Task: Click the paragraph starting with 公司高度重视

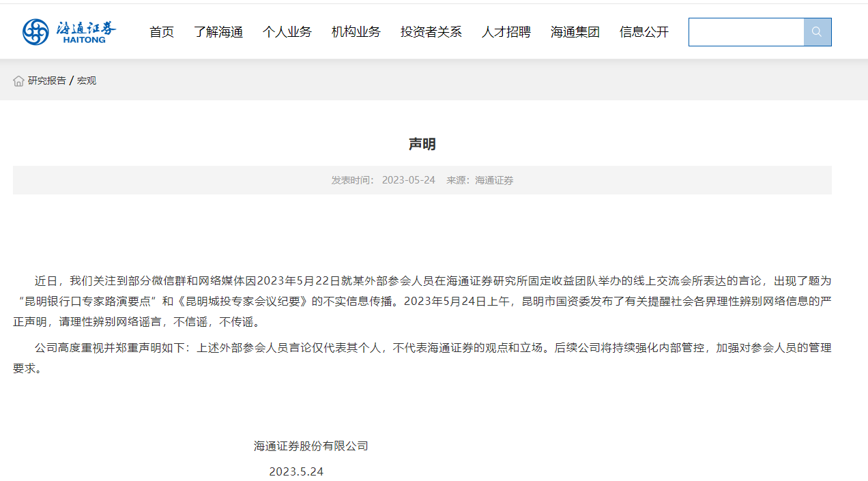Action: pos(422,358)
